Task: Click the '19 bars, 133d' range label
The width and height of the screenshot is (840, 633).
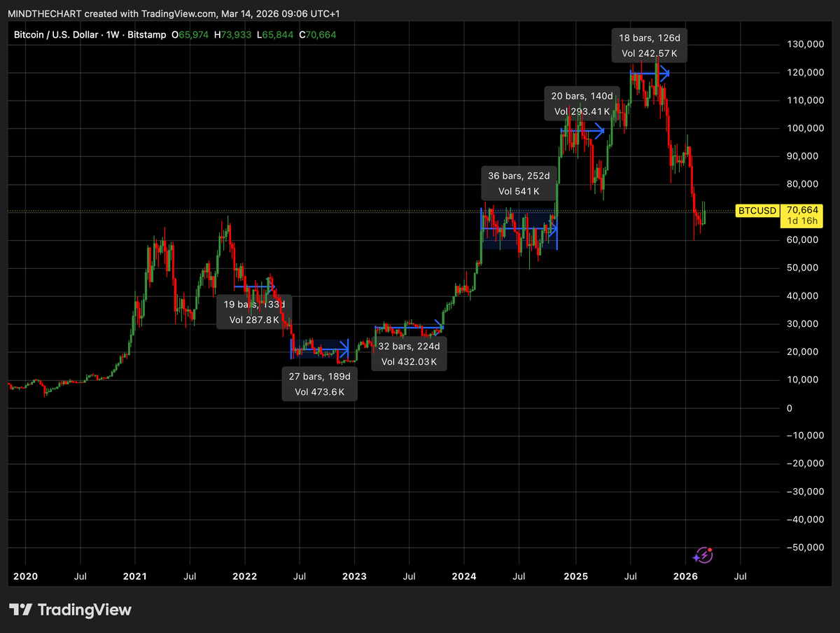Action: (x=254, y=305)
